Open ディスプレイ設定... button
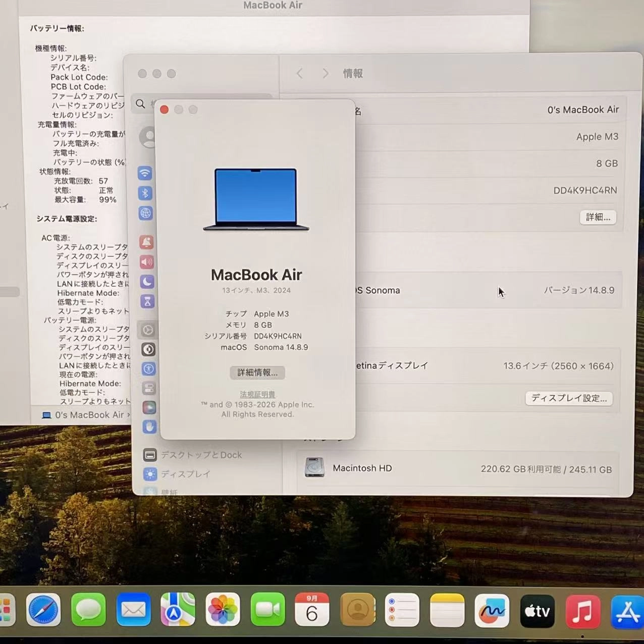Viewport: 644px width, 644px height. 569,398
